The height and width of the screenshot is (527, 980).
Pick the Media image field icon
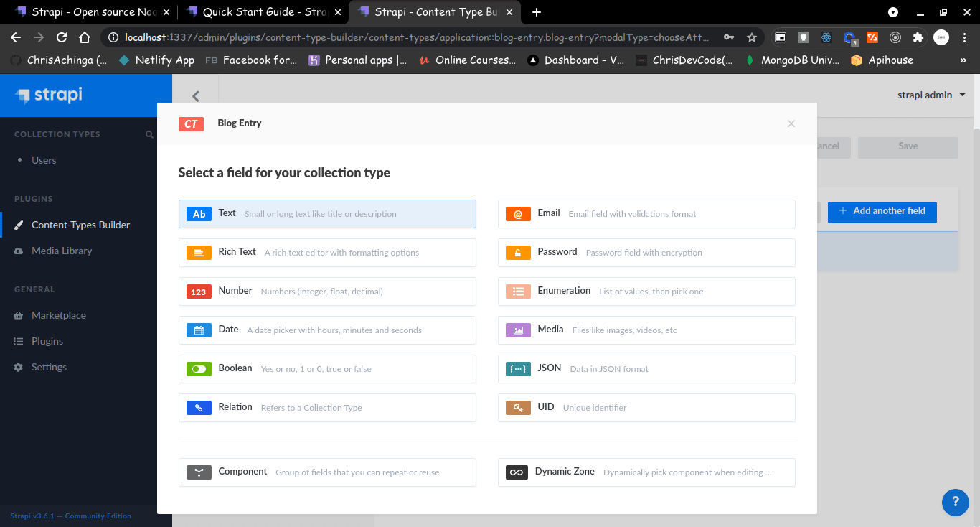point(518,330)
